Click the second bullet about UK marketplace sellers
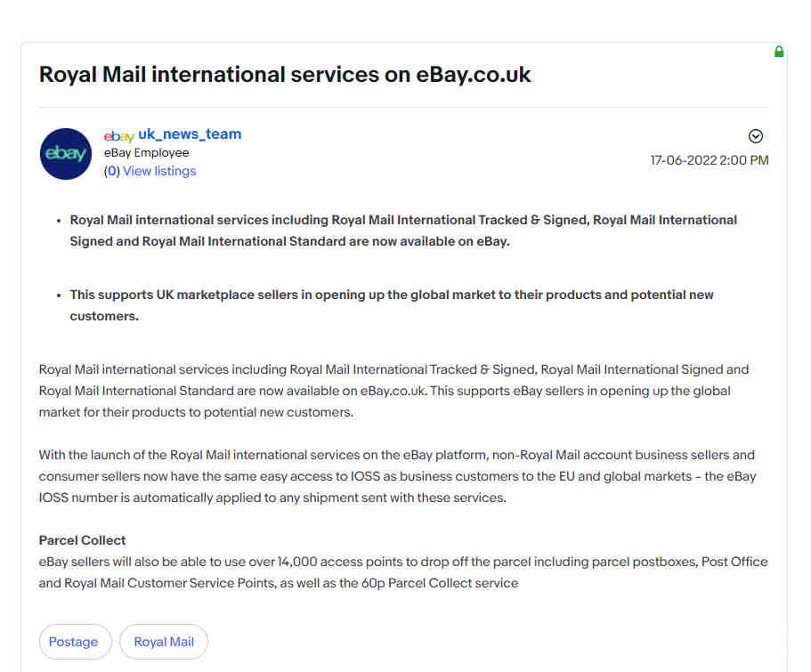This screenshot has height=672, width=811. tap(392, 305)
